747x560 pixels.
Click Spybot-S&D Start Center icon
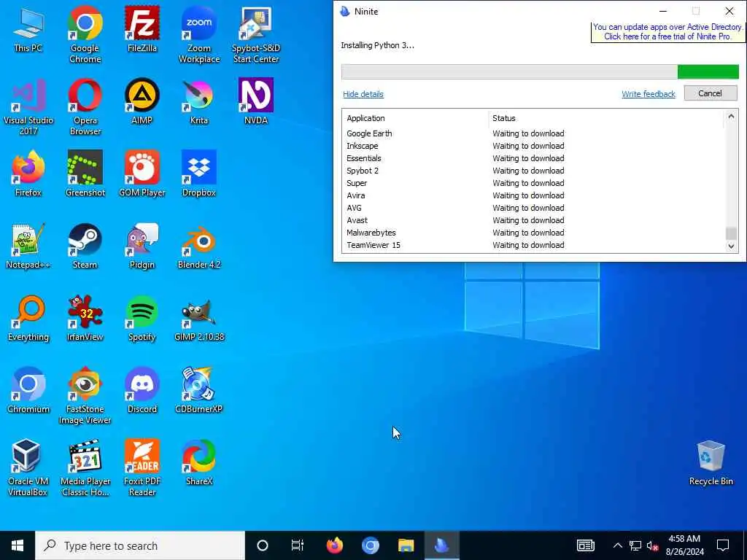(256, 34)
